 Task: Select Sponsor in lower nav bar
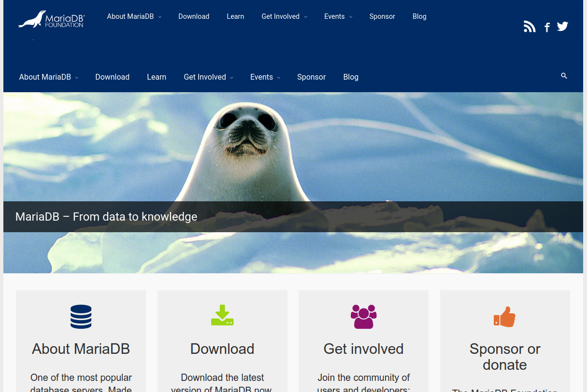click(312, 77)
